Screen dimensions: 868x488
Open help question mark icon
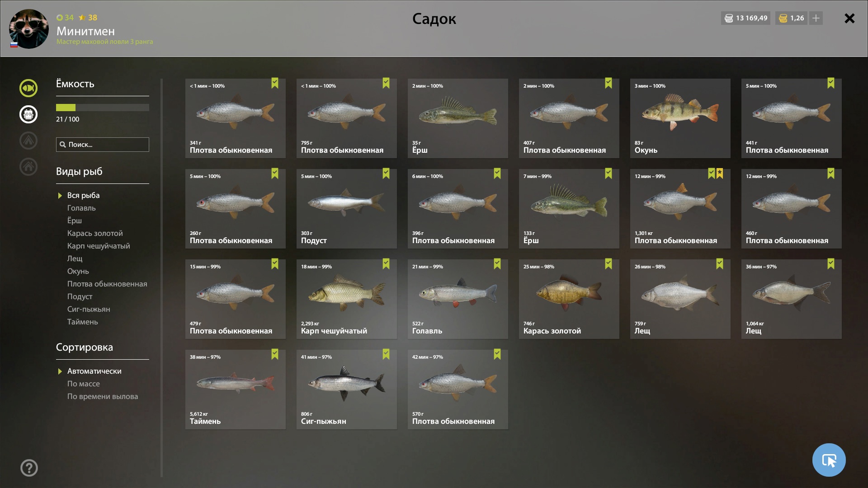tap(29, 468)
